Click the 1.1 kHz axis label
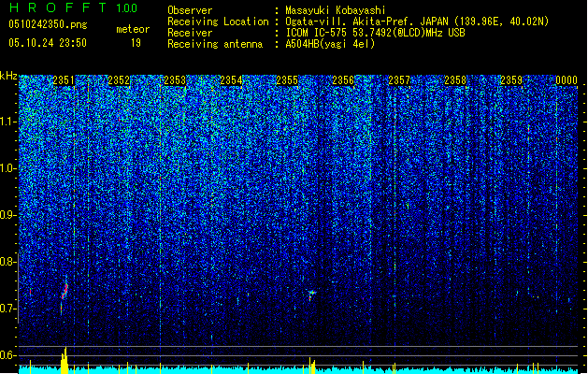The width and height of the screenshot is (588, 374). coord(8,122)
